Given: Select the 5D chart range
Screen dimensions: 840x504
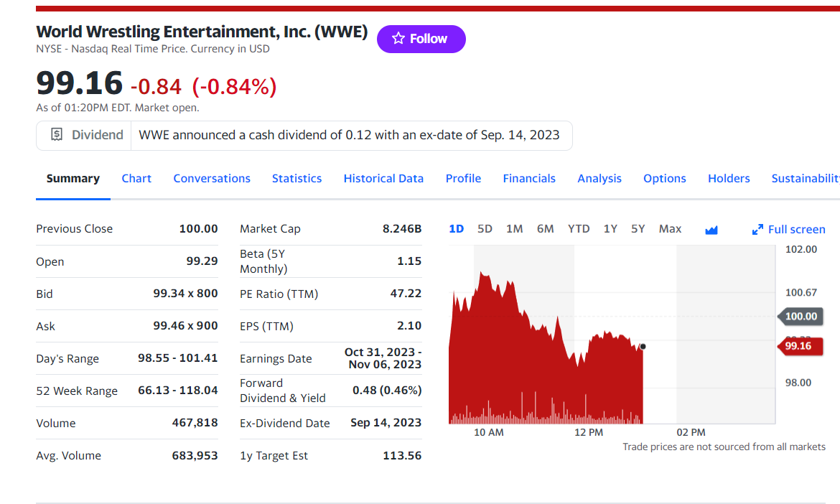Looking at the screenshot, I should tap(485, 229).
